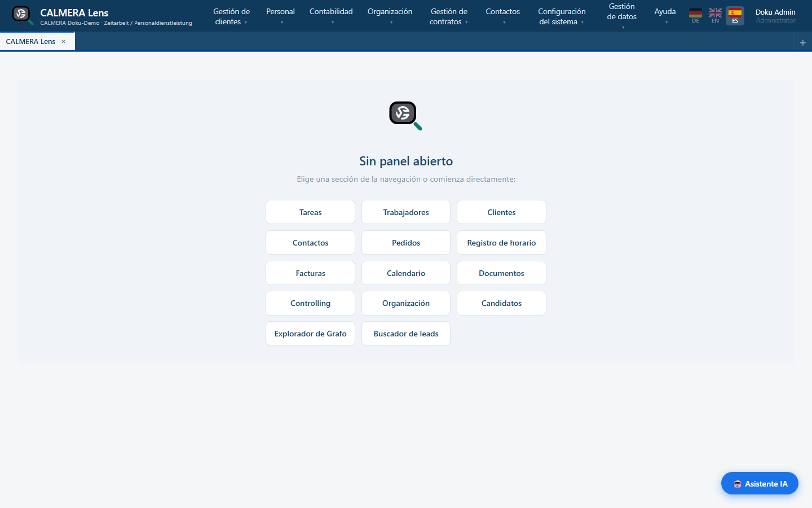Click the CALMERA Lens logo in header
The height and width of the screenshot is (508, 812).
click(23, 15)
